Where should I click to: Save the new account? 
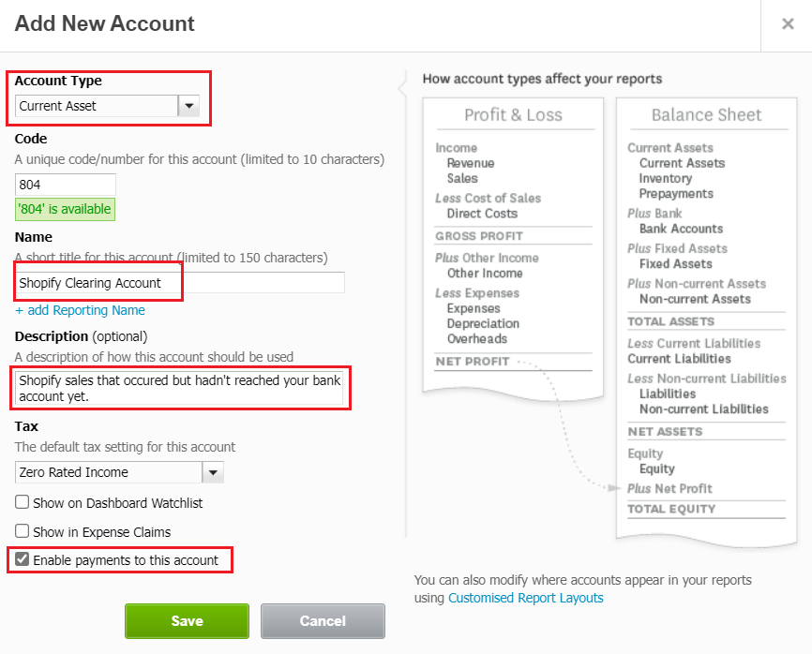(187, 620)
